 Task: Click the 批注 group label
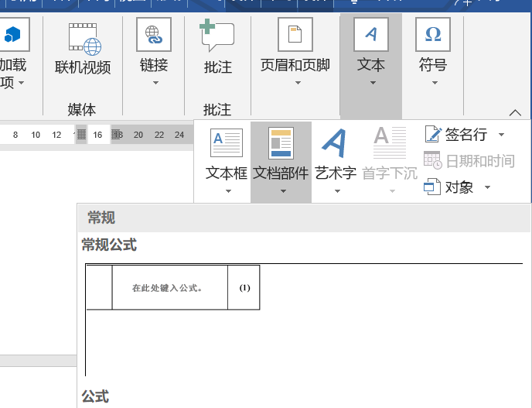[x=217, y=110]
